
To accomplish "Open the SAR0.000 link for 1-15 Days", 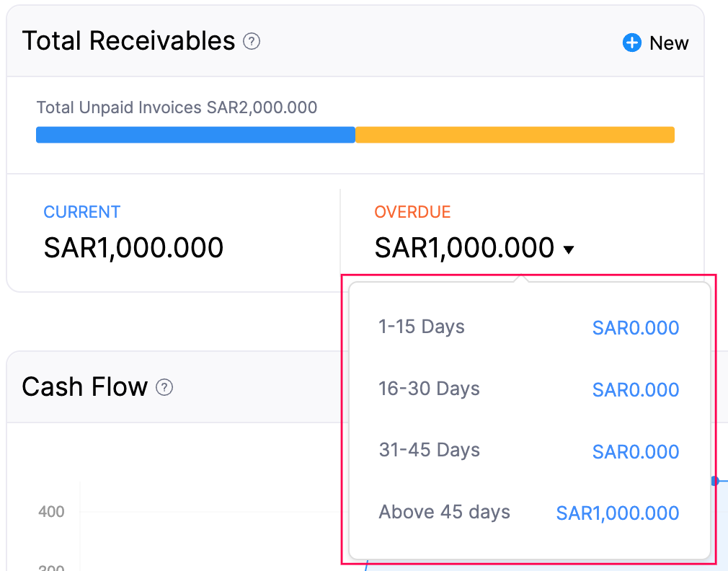I will tap(636, 328).
